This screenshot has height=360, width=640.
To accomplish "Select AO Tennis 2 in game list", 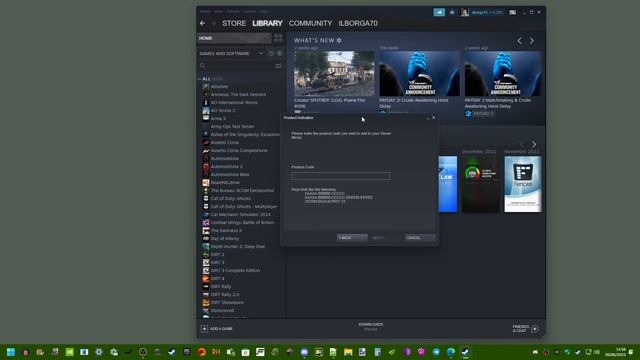I will click(223, 110).
